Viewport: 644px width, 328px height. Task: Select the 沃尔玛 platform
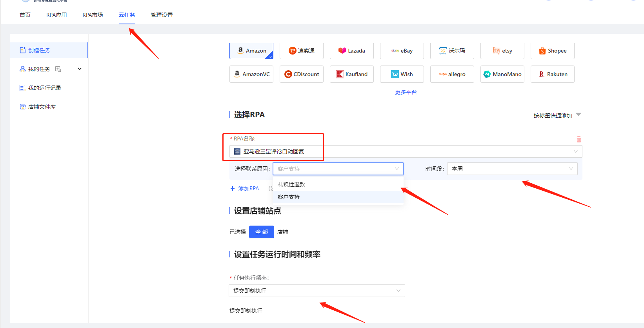452,51
